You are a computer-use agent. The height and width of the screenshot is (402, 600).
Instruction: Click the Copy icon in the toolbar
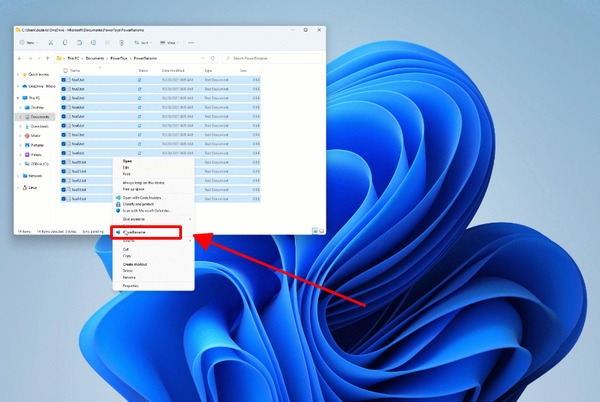pos(65,43)
